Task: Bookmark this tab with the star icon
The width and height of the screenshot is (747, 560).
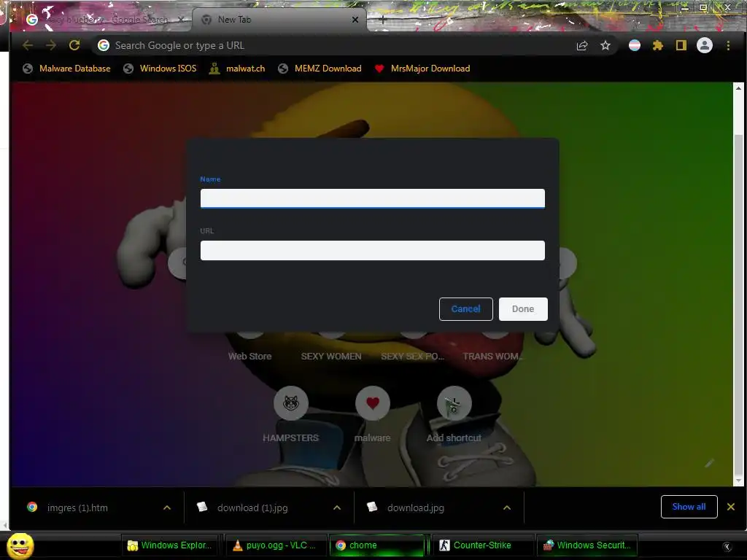Action: 605,45
